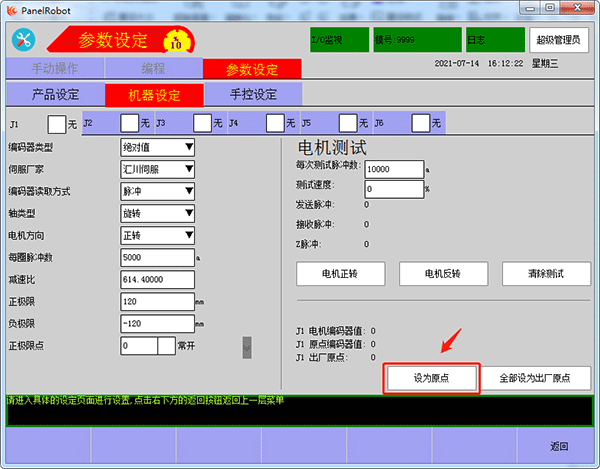This screenshot has height=469, width=600.
Task: Click the 返回 button
Action: (558, 446)
